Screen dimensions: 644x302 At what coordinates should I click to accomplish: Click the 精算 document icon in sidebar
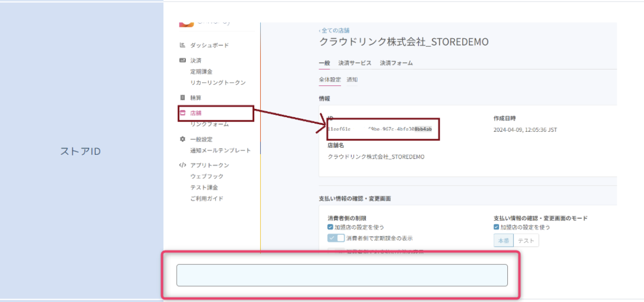(x=183, y=97)
